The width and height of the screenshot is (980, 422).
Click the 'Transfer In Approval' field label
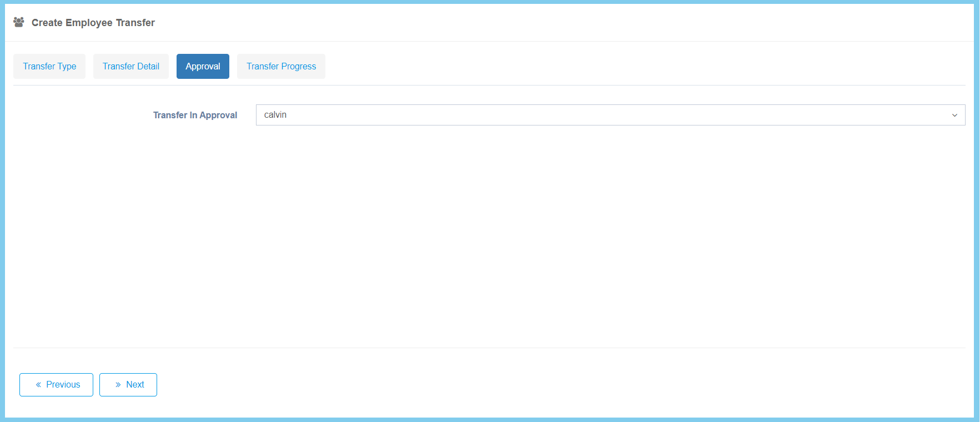195,115
